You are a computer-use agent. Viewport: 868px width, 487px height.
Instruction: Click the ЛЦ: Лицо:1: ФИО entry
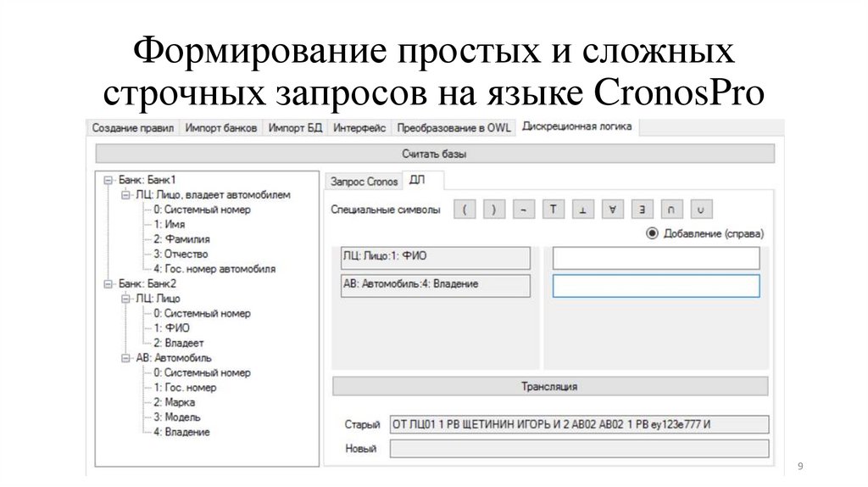436,258
